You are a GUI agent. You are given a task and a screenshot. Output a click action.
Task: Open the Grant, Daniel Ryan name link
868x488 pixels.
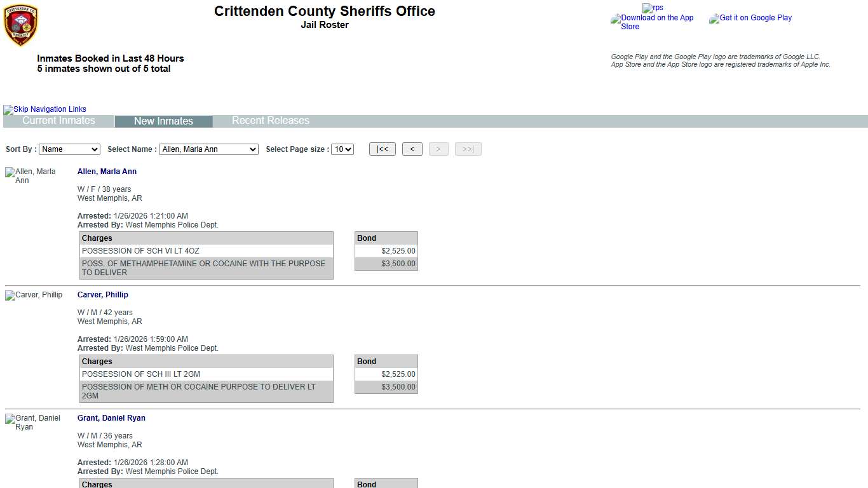(111, 418)
